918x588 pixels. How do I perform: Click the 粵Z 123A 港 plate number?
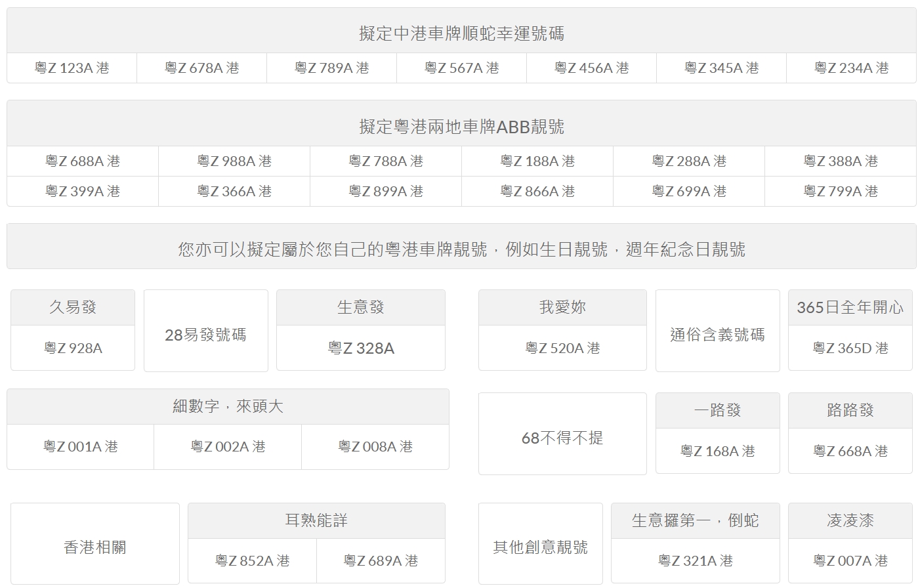72,68
